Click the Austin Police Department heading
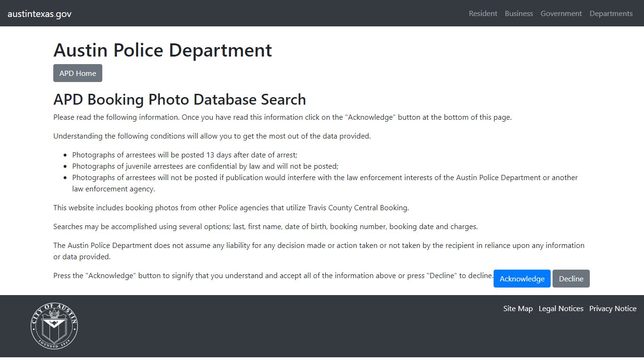This screenshot has height=362, width=644. coord(163,50)
